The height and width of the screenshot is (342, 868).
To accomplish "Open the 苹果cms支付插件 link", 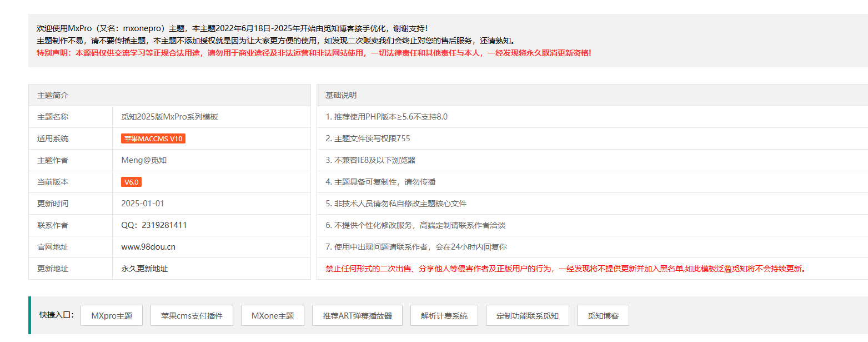I will tap(192, 315).
